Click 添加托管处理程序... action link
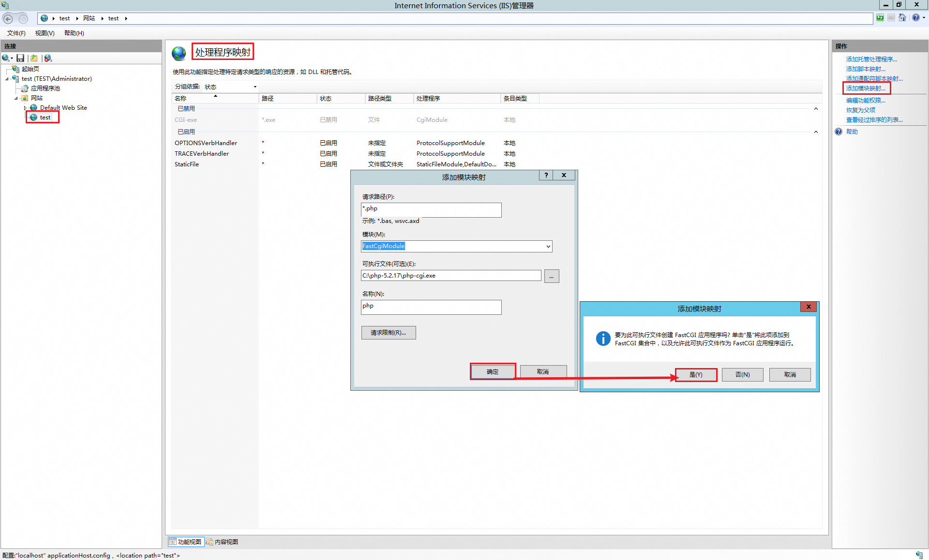 (x=871, y=59)
